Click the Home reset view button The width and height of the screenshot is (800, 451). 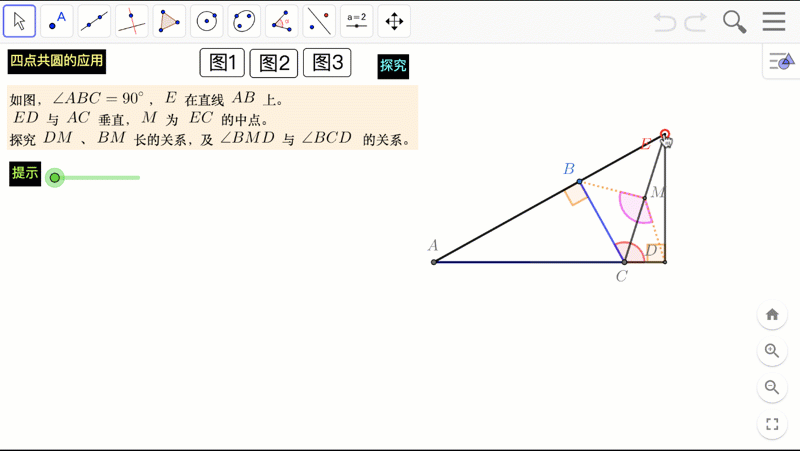(x=772, y=315)
